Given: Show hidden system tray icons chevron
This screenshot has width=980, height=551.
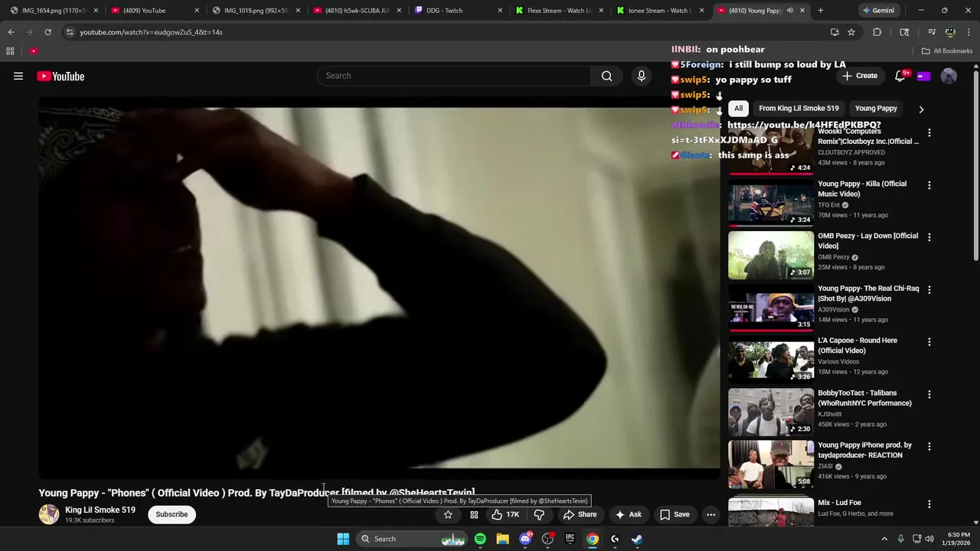Looking at the screenshot, I should coord(884,539).
